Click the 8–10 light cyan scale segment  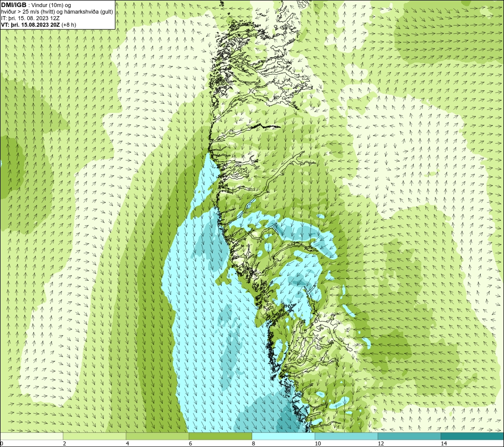pyautogui.click(x=283, y=436)
